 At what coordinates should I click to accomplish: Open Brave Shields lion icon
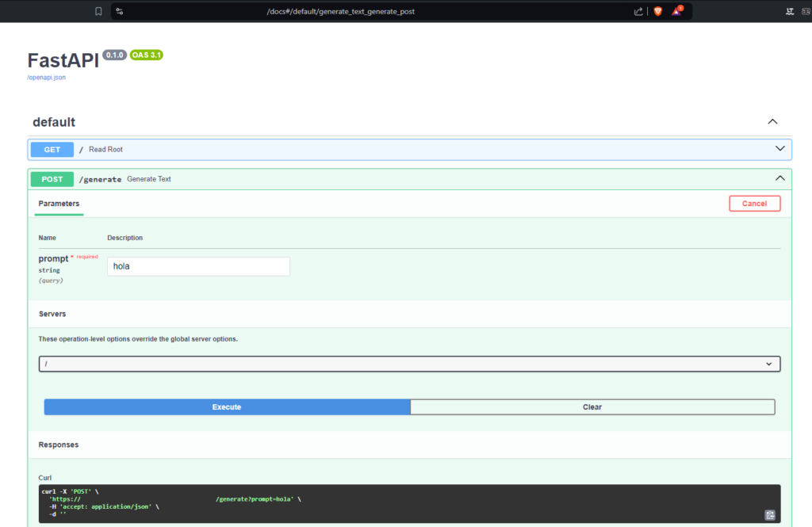click(657, 11)
